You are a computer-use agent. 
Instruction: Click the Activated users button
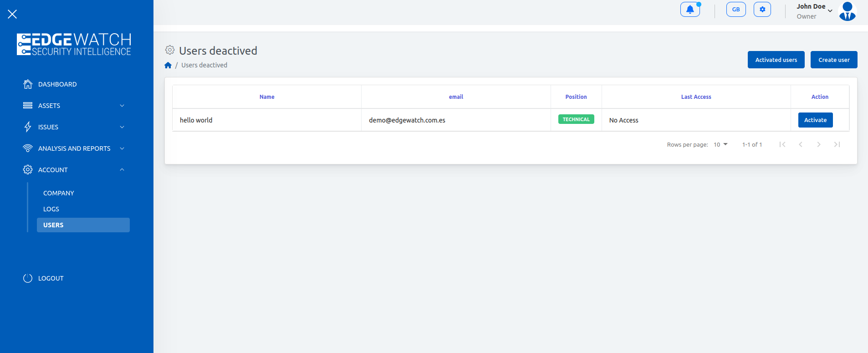click(776, 60)
